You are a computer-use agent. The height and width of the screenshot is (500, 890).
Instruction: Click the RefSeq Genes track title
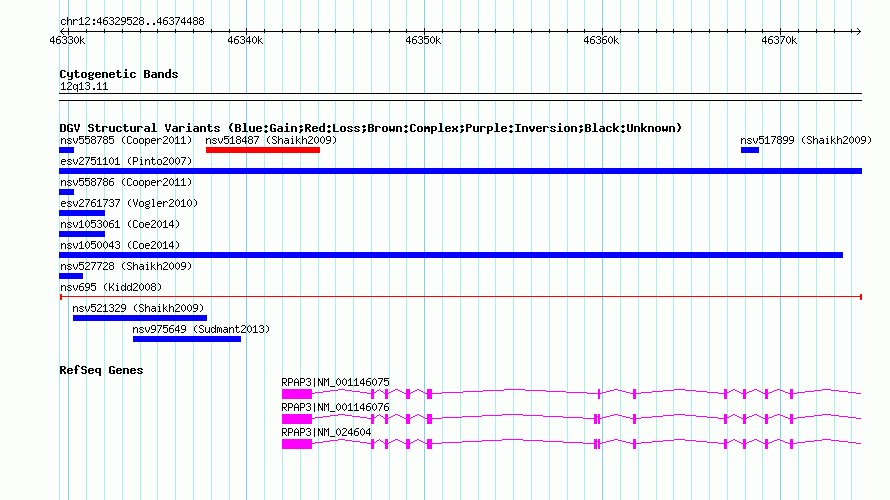(101, 370)
